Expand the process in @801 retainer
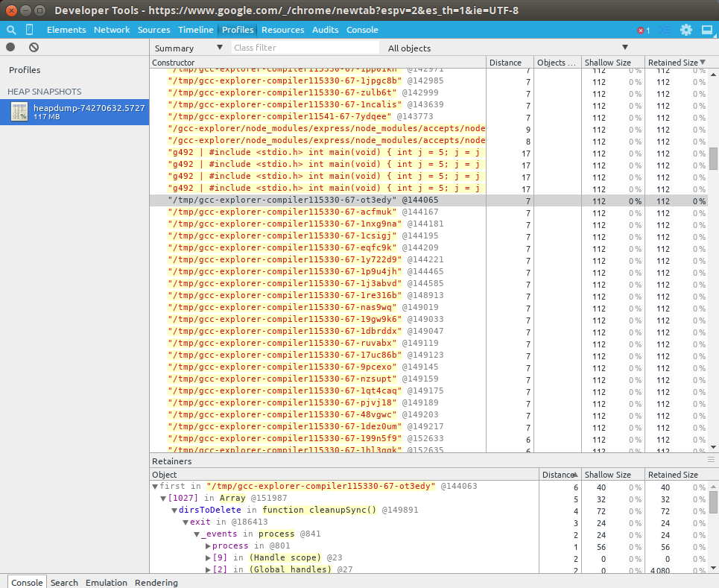The image size is (719, 588). pos(208,546)
